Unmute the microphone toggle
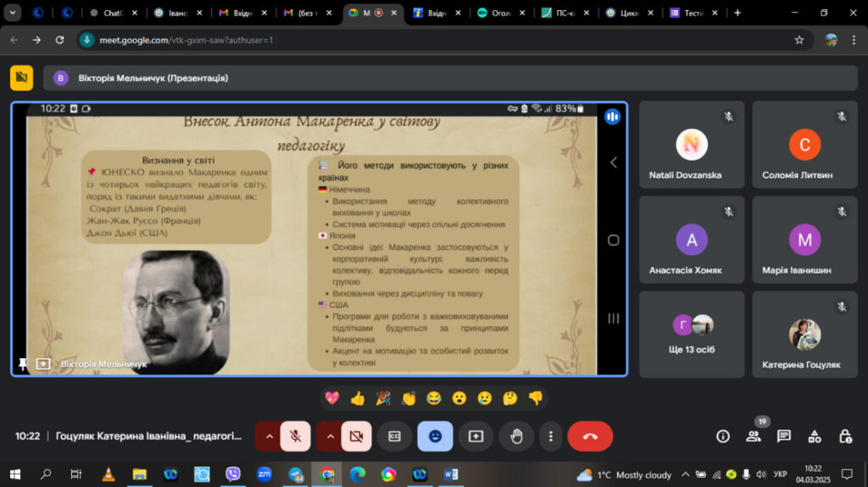Image resolution: width=868 pixels, height=487 pixels. [296, 436]
